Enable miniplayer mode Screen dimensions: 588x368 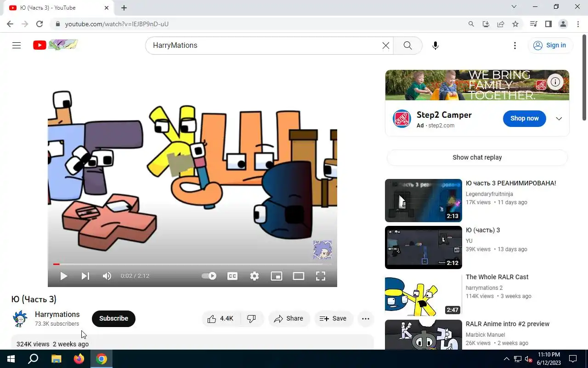point(277,276)
